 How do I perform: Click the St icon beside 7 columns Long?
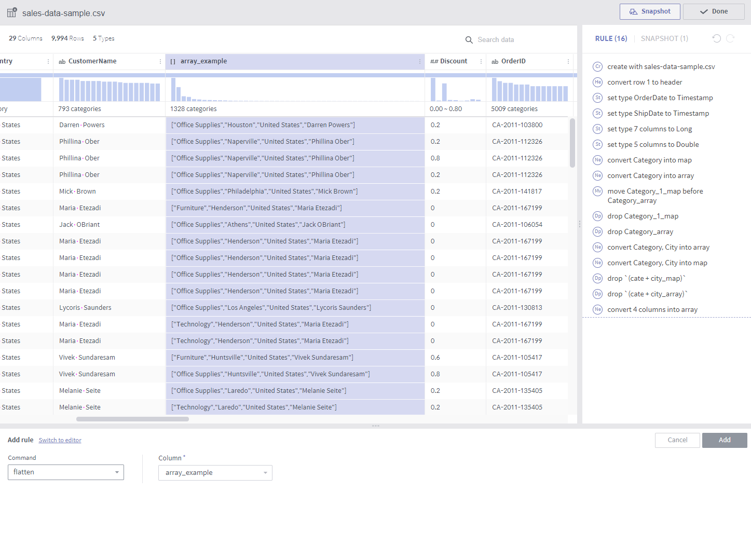pyautogui.click(x=598, y=129)
